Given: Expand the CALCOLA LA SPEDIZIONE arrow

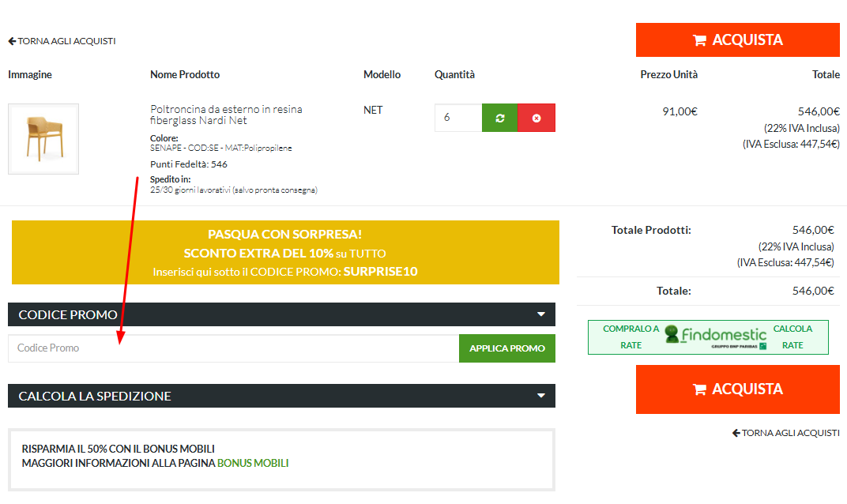Looking at the screenshot, I should [541, 396].
